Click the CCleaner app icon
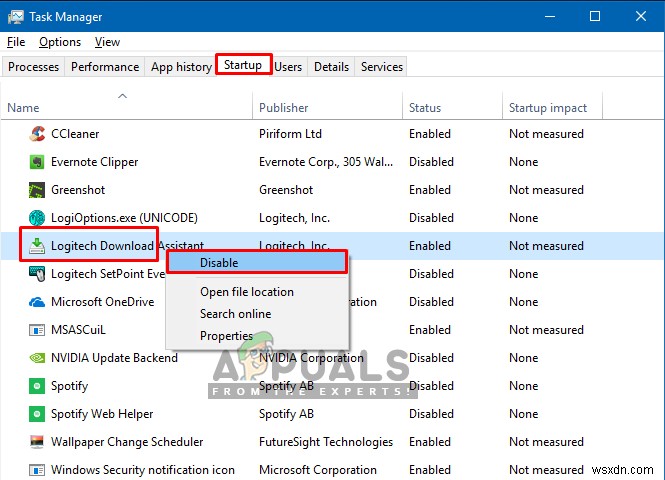 37,134
